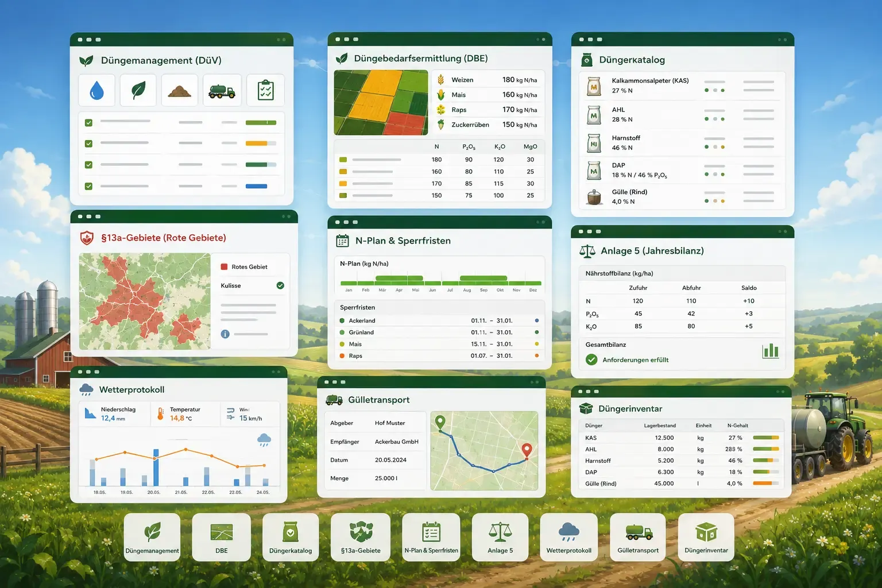Click the green start pin on the route map
This screenshot has height=588, width=882.
[x=440, y=423]
